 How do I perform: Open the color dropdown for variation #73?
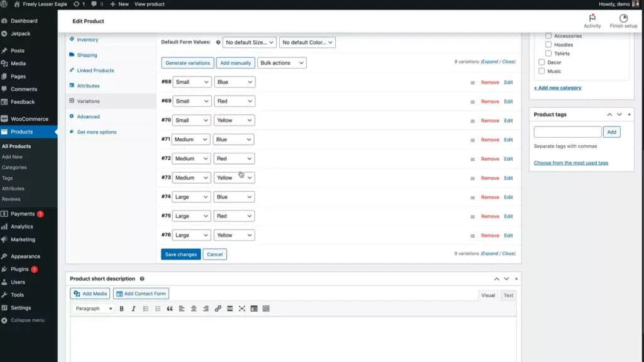pyautogui.click(x=234, y=178)
